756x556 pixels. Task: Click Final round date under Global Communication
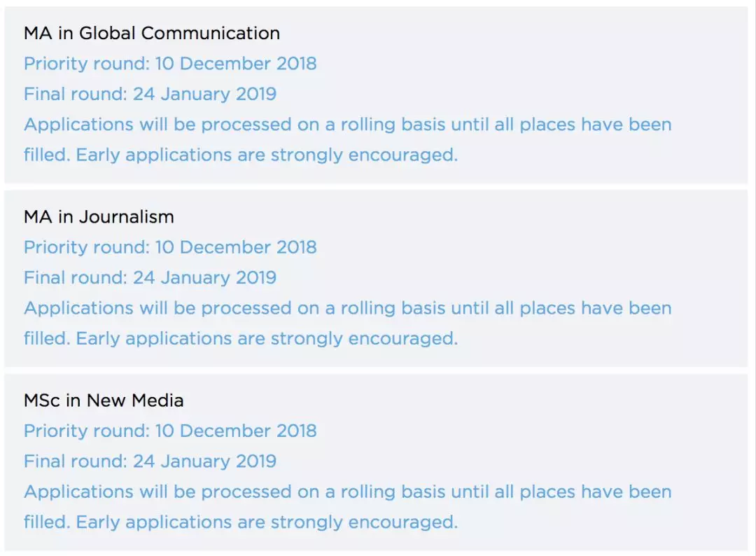150,94
